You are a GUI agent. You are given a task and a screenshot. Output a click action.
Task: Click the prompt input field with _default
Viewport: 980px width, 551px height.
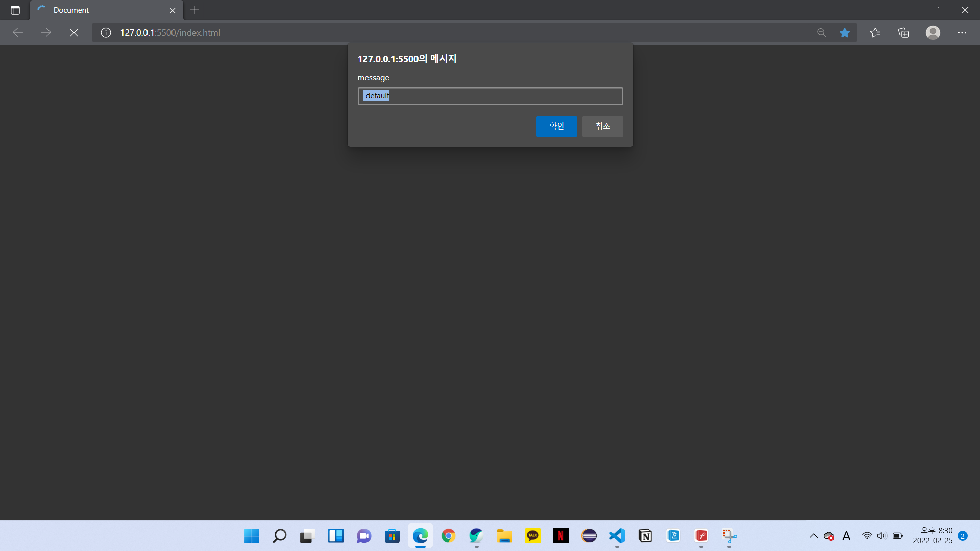pyautogui.click(x=490, y=96)
